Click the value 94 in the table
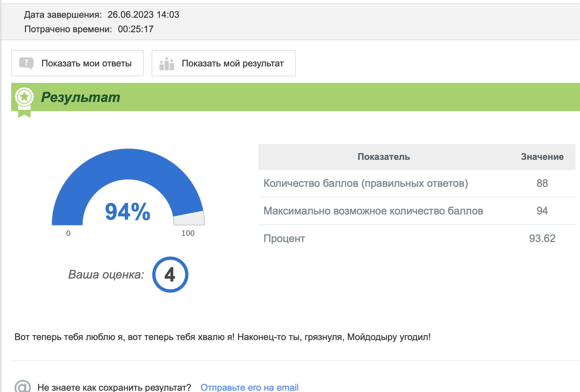This screenshot has height=392, width=580. (542, 211)
